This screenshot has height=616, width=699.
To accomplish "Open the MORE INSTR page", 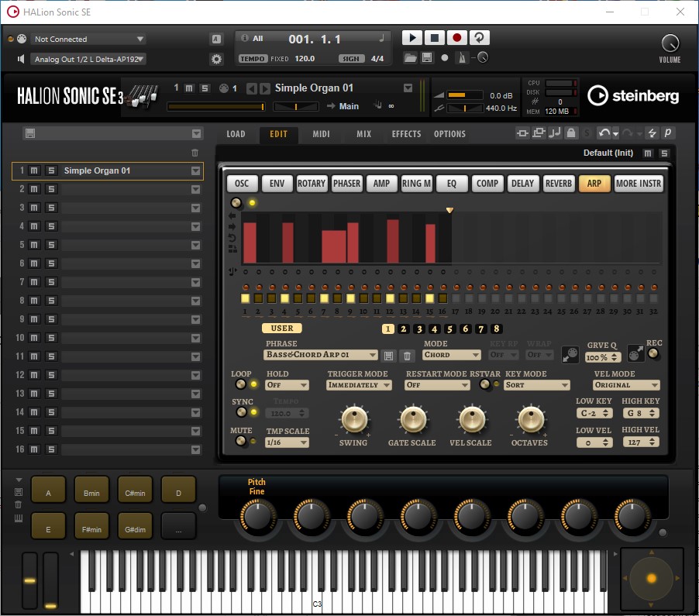I will (639, 184).
